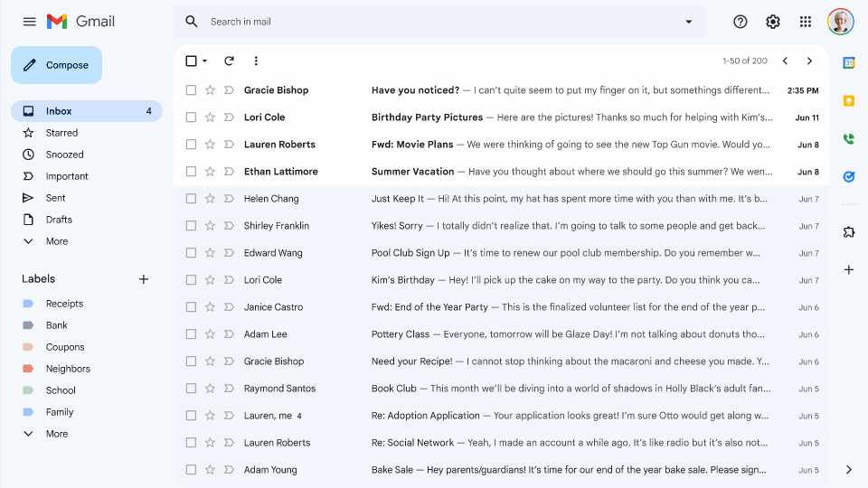This screenshot has width=868, height=488.
Task: Expand More under the Drafts folder
Action: [x=56, y=241]
